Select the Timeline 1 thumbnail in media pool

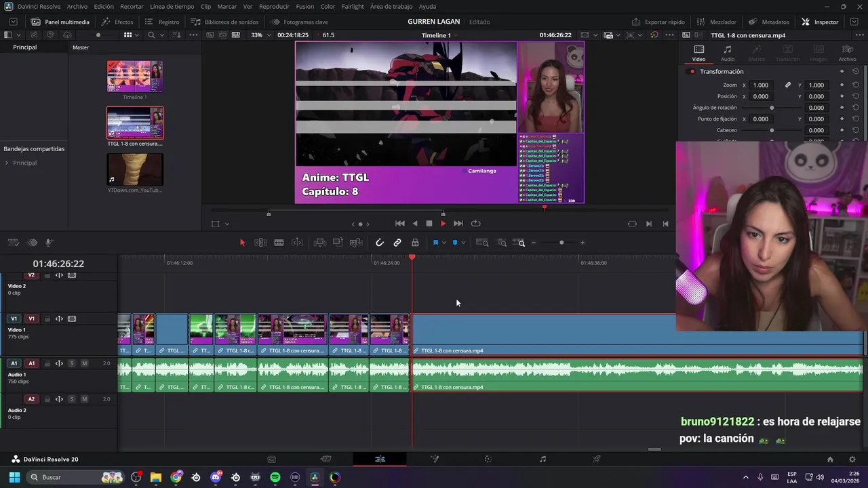coord(135,76)
